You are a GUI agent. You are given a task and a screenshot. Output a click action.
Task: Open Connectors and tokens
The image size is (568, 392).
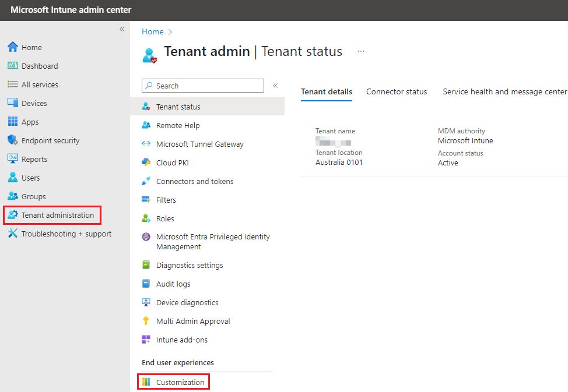coord(195,181)
